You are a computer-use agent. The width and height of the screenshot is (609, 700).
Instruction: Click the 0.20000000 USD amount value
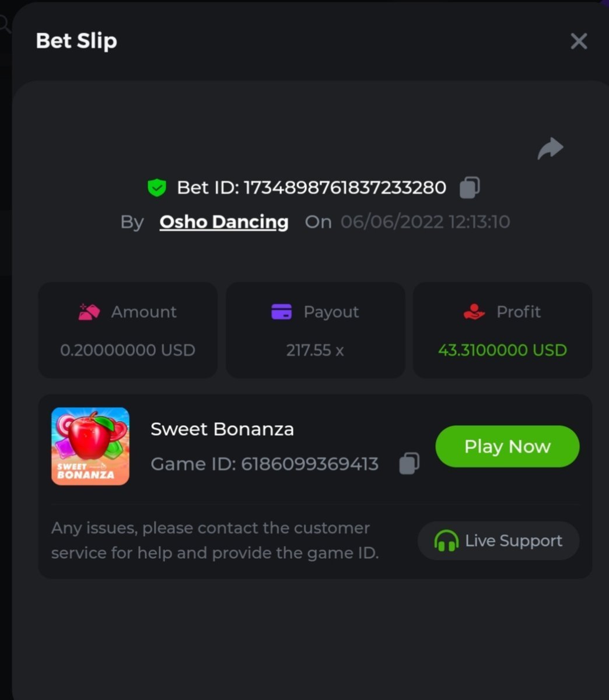coord(128,350)
